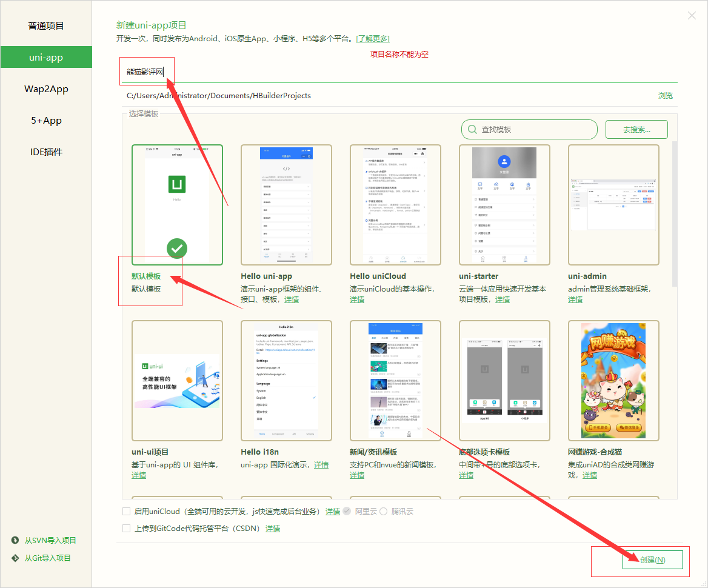Select the 普通项目 tab

click(46, 25)
